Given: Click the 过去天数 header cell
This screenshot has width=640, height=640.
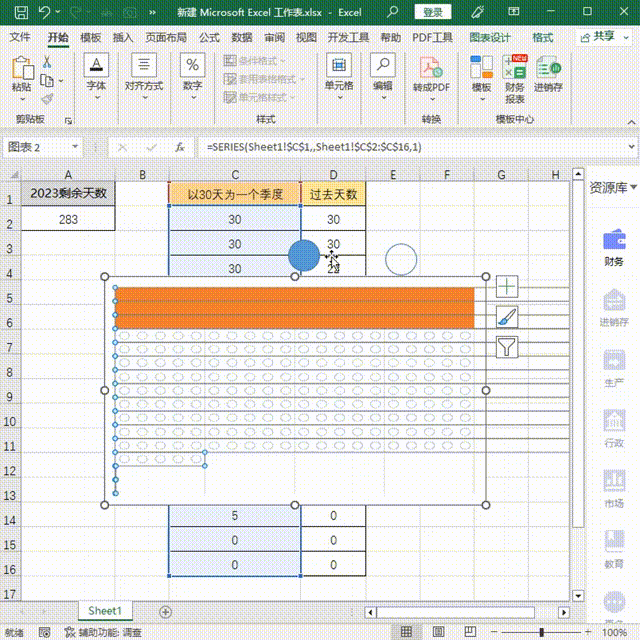Looking at the screenshot, I should coord(333,194).
